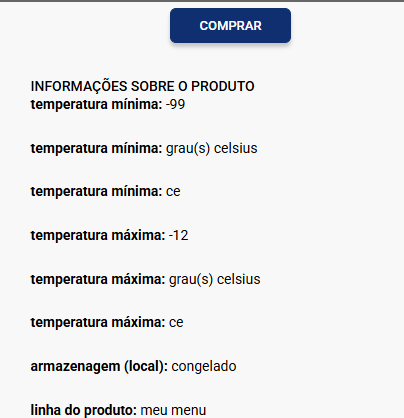Viewport: 404px width, 418px height.
Task: Click the ce value of temperatura máxima
Action: [x=176, y=323]
